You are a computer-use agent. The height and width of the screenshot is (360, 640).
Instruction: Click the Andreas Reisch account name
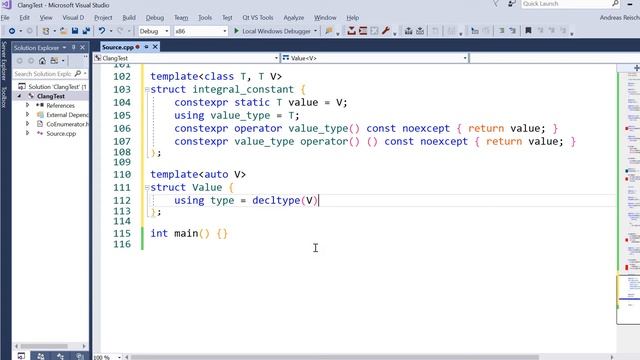point(620,18)
